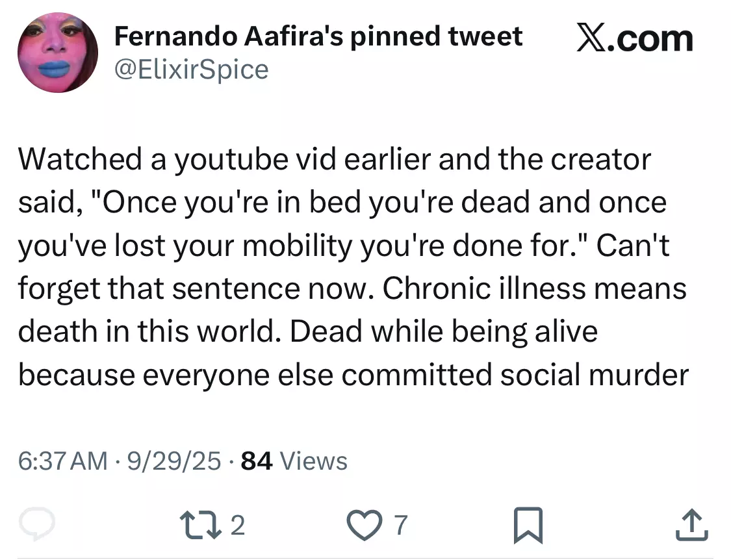Open the @ElixirSpice handle link
Viewport: 731px width, 560px height.
[191, 70]
